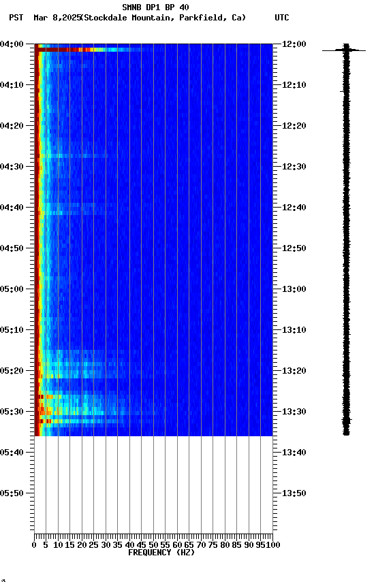Click the 13:10 UTC time label
This screenshot has width=376, height=588.
[294, 330]
